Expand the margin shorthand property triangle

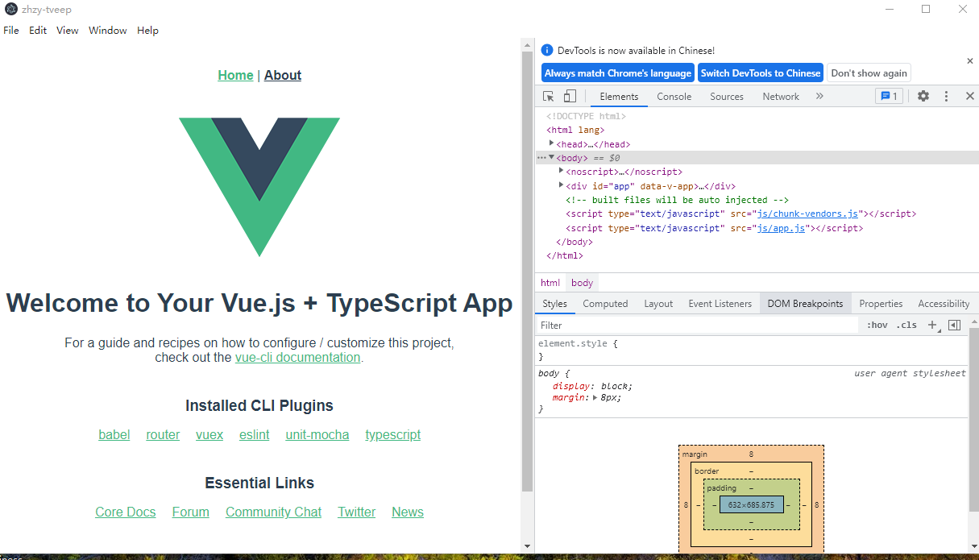[595, 397]
